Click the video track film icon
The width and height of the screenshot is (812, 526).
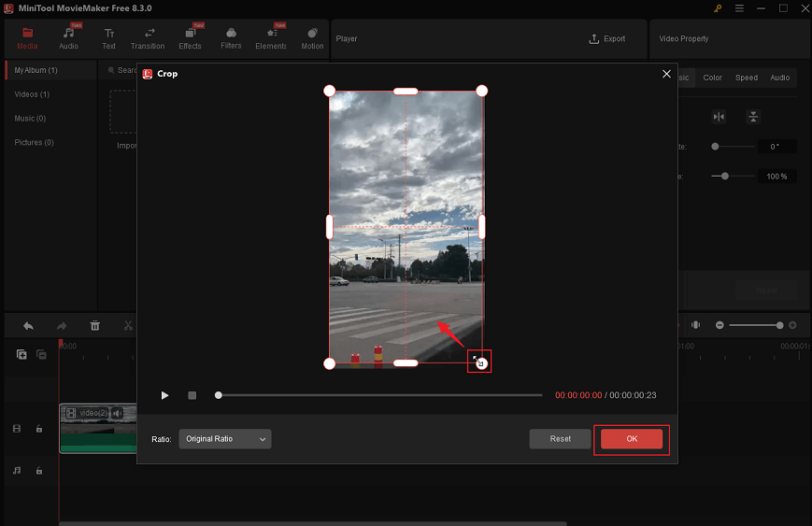(17, 429)
